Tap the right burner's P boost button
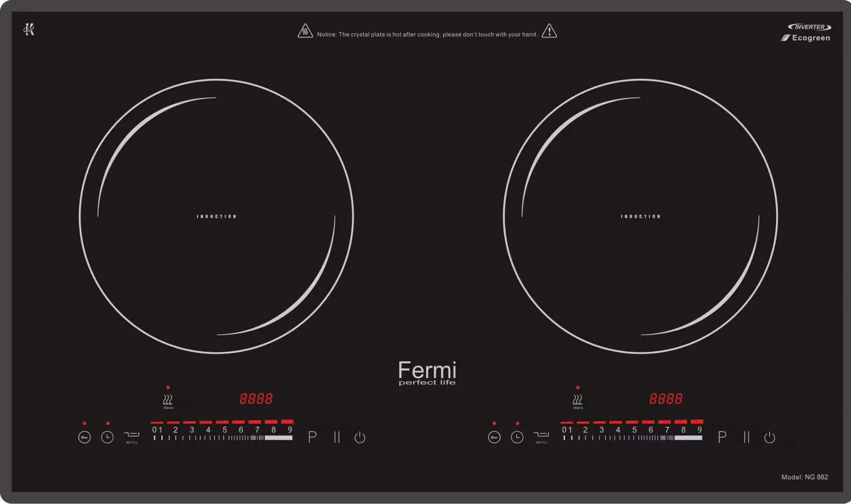This screenshot has height=504, width=851. pyautogui.click(x=722, y=437)
